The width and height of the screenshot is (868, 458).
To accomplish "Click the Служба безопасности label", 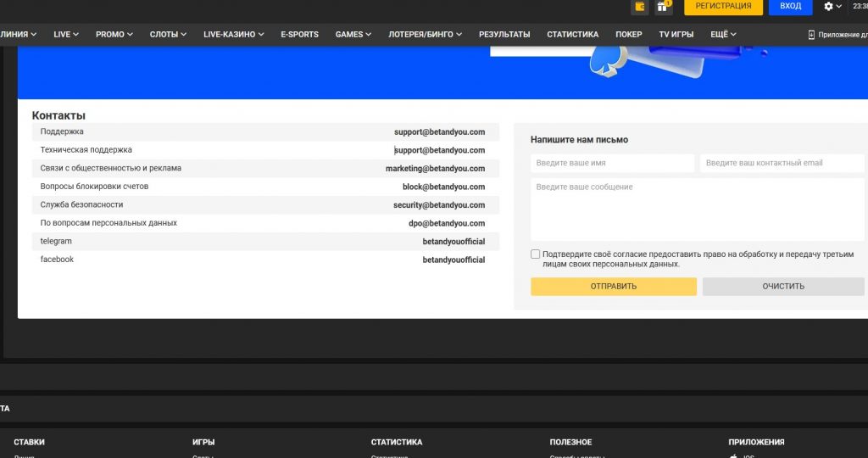I will [x=81, y=204].
